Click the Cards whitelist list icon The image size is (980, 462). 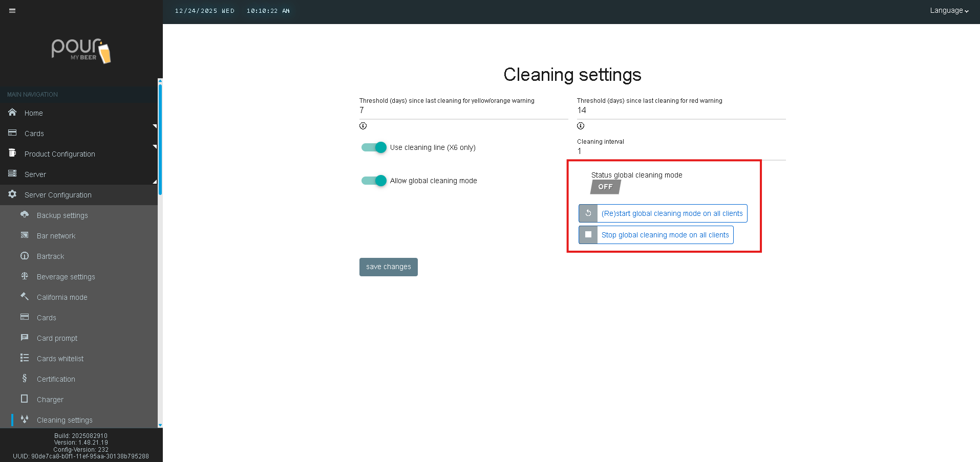point(25,358)
